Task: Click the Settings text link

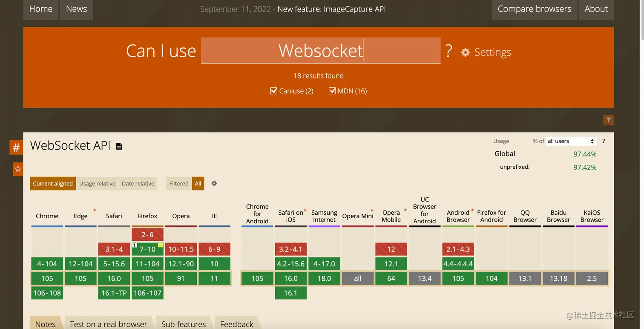Action: [x=493, y=52]
